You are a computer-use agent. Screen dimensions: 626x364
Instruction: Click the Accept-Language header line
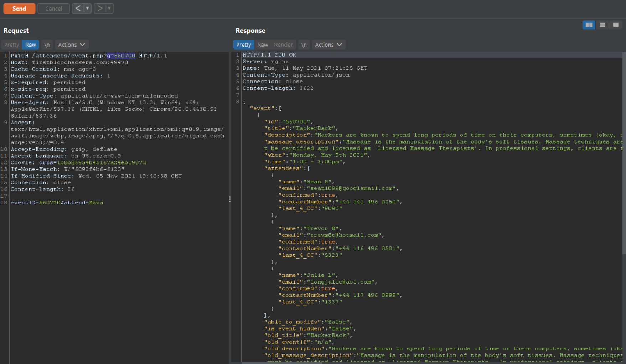[66, 156]
